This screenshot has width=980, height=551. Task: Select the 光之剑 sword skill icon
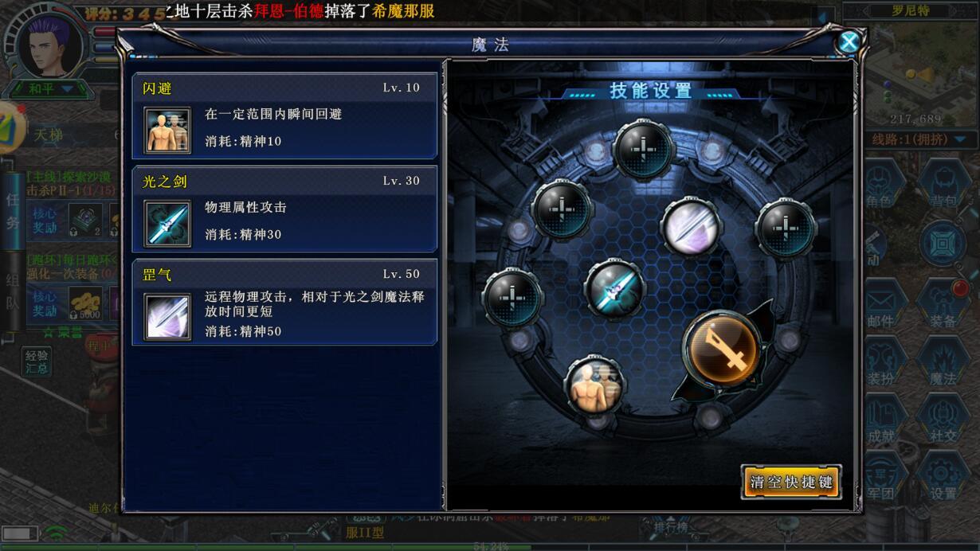[x=167, y=223]
